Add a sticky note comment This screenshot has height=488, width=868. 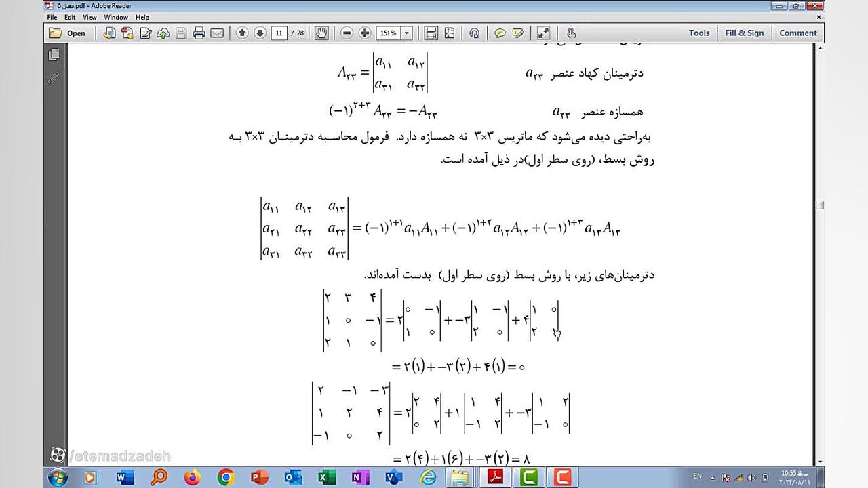[500, 33]
